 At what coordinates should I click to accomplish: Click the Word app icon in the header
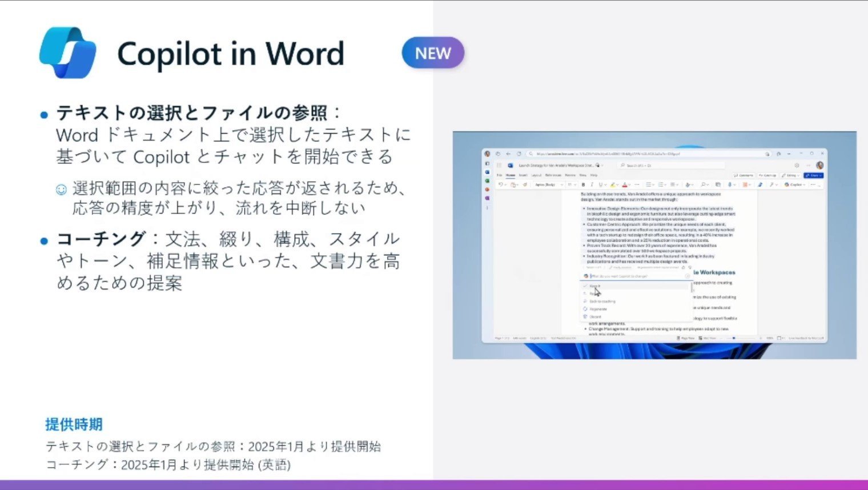[510, 165]
